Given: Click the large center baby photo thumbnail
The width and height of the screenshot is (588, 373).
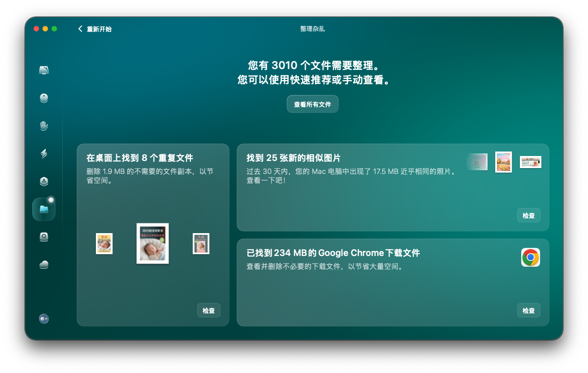Looking at the screenshot, I should tap(152, 243).
